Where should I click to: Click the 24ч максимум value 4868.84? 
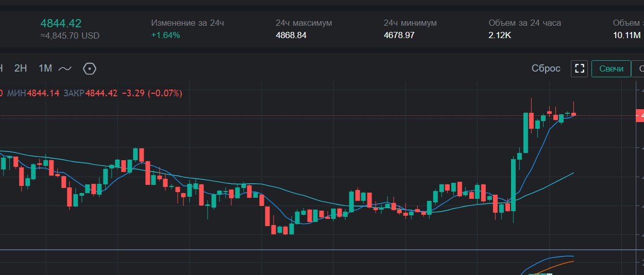pos(291,36)
